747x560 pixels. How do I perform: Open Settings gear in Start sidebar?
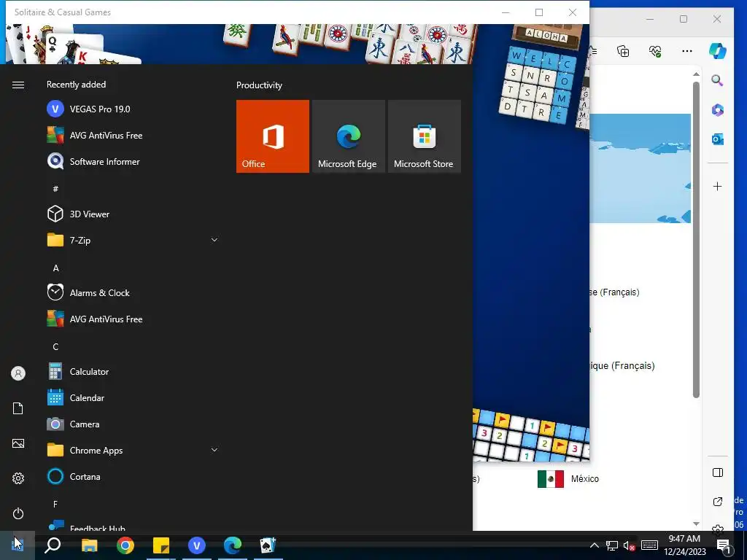[18, 478]
